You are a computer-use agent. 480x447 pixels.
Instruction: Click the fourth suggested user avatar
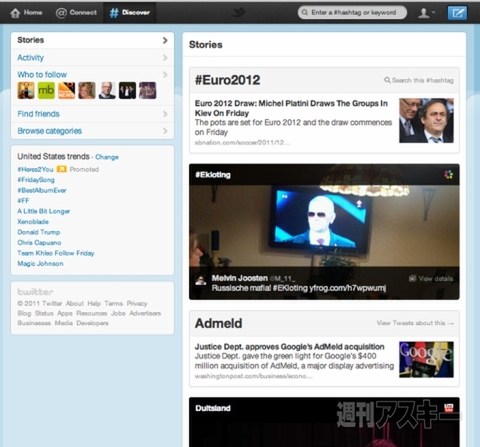tap(87, 90)
